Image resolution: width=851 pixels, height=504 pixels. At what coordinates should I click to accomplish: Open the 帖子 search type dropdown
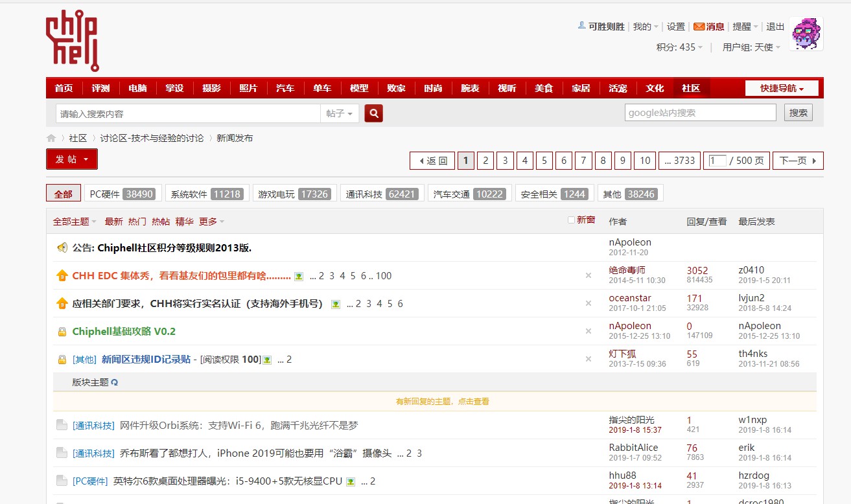(340, 113)
